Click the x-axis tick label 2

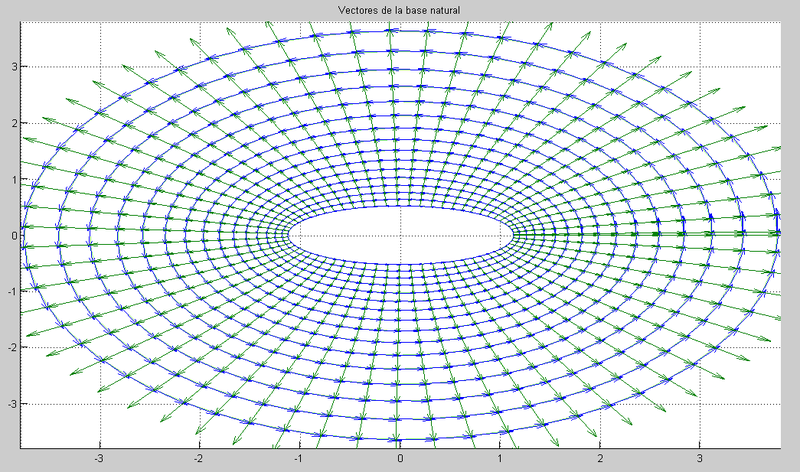[x=600, y=458]
